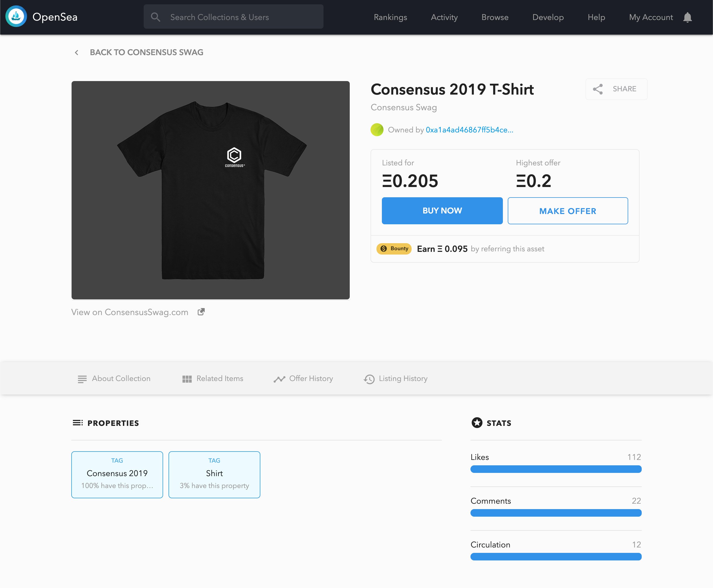Click the Properties list icon
This screenshot has height=588, width=713.
pos(78,423)
